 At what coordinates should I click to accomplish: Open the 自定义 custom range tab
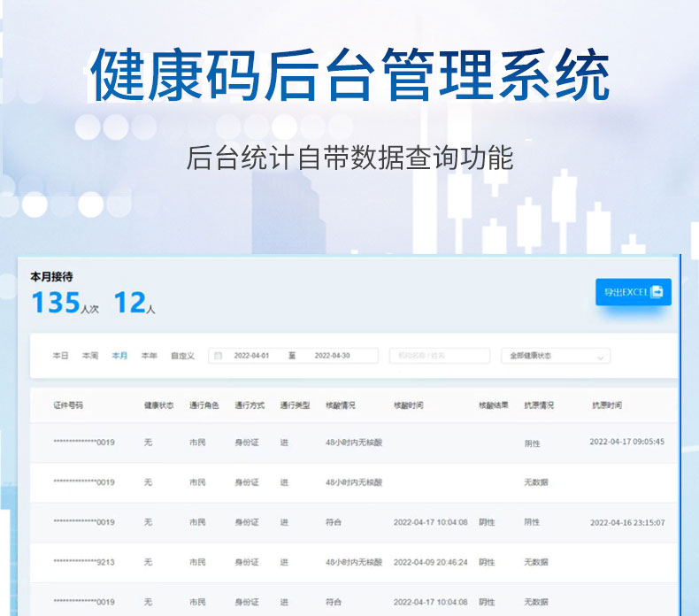pyautogui.click(x=182, y=356)
